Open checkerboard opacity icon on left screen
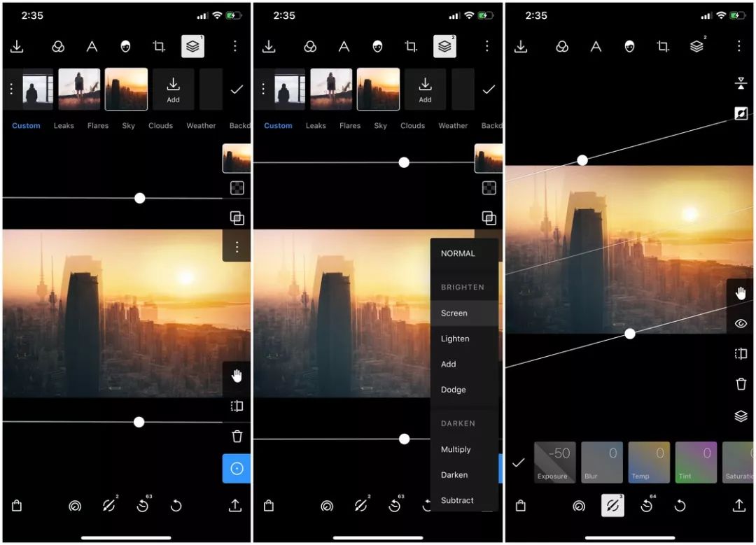The height and width of the screenshot is (545, 756). point(237,188)
